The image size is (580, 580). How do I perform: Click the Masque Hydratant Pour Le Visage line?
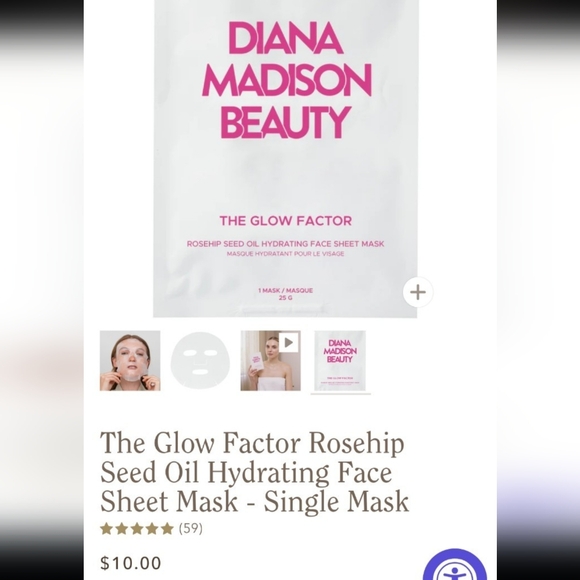pyautogui.click(x=286, y=254)
